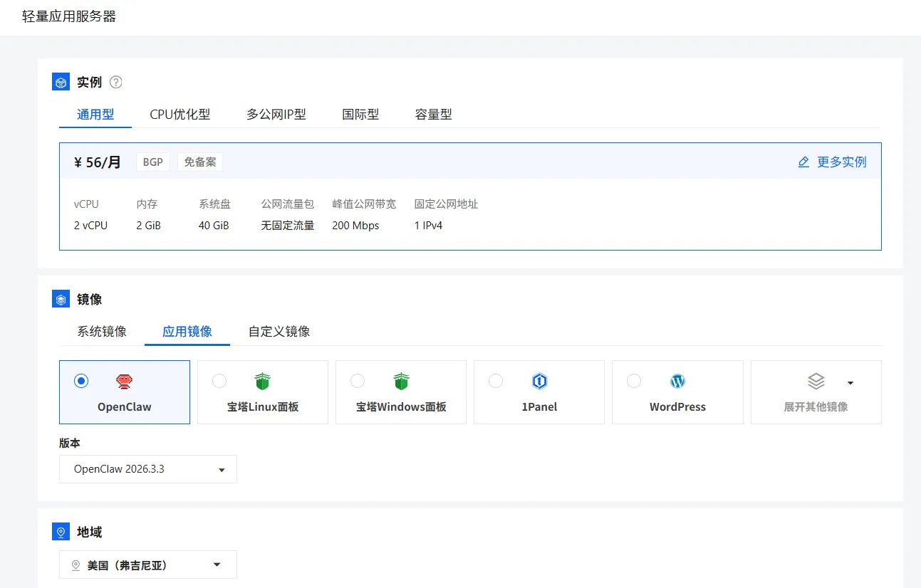Image resolution: width=921 pixels, height=588 pixels.
Task: Click the map pin icon in region dropdown
Action: pos(76,565)
